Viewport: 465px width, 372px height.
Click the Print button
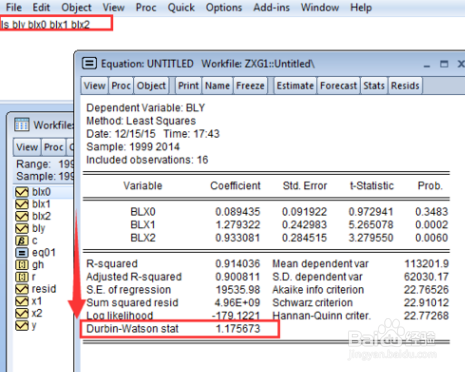(188, 86)
